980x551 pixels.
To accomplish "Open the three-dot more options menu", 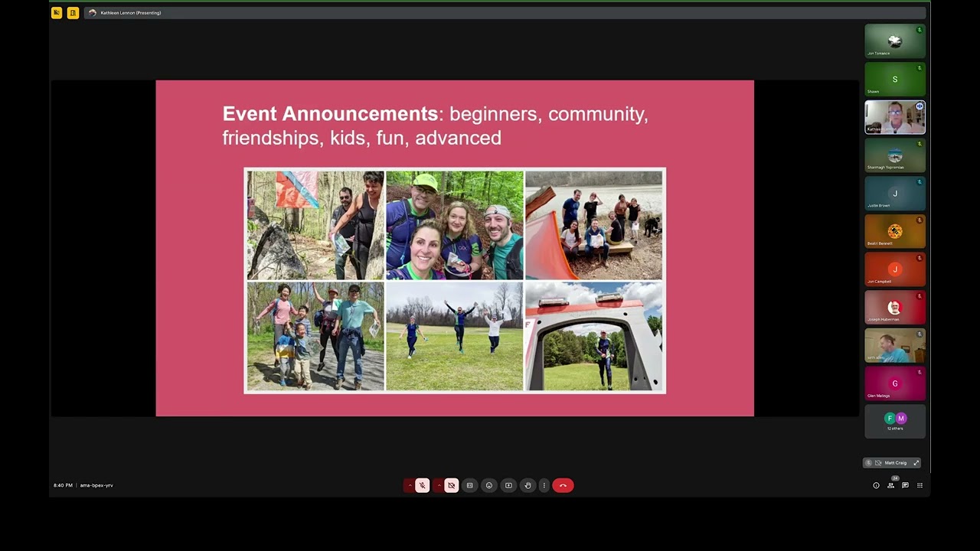I will [544, 485].
